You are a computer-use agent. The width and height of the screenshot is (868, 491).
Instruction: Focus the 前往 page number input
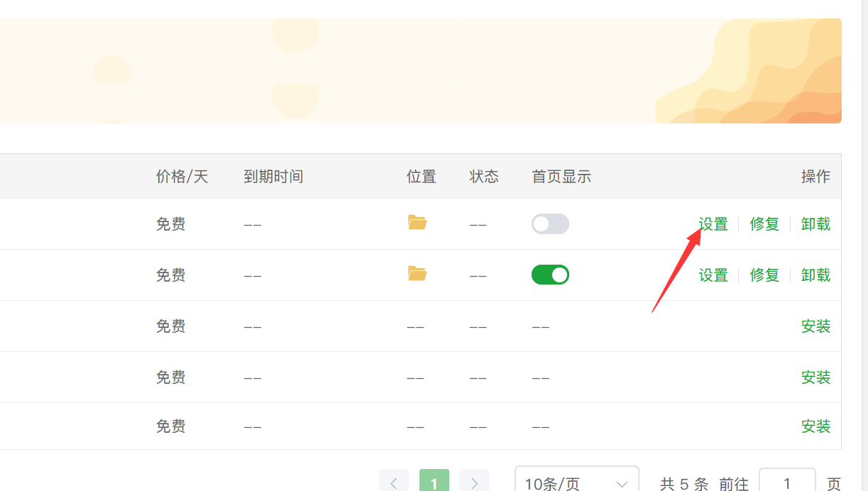[787, 481]
